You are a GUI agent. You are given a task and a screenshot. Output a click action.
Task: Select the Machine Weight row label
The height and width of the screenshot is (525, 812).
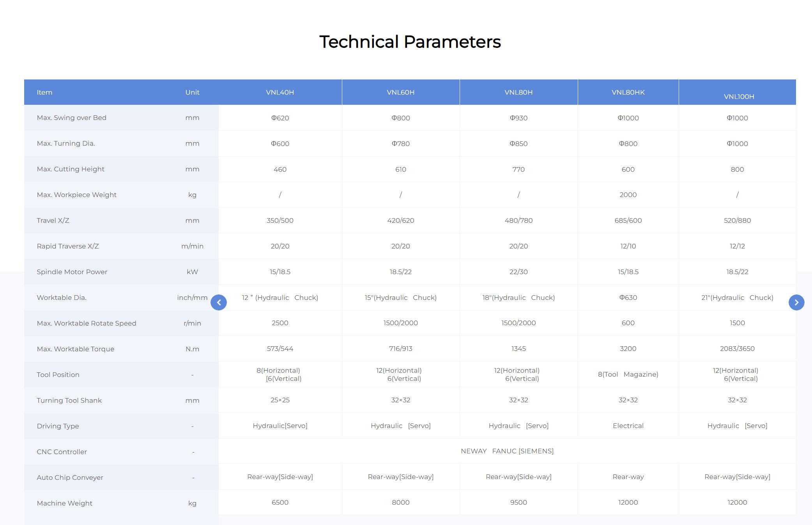coord(64,503)
